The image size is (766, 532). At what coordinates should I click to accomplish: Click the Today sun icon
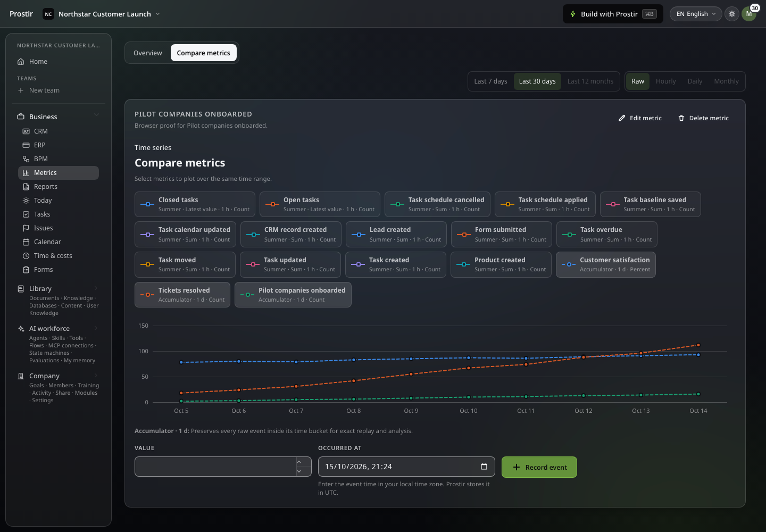pyautogui.click(x=26, y=201)
